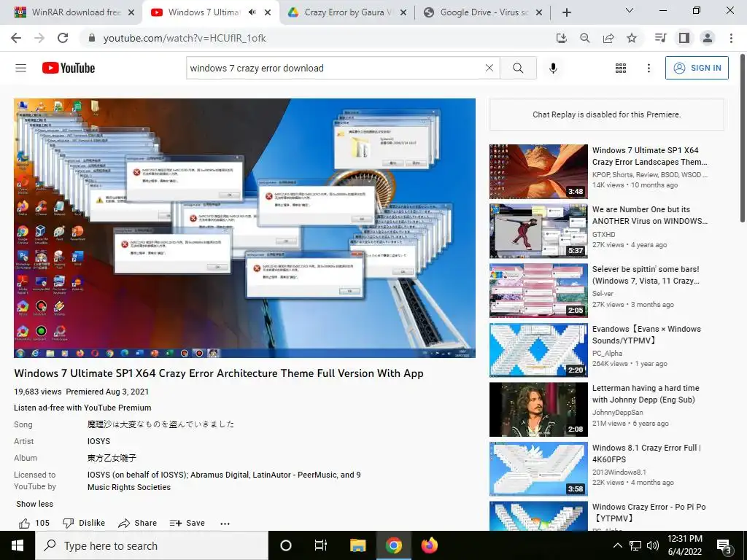Image resolution: width=747 pixels, height=560 pixels.
Task: Click the song title next to Song
Action: pos(160,424)
